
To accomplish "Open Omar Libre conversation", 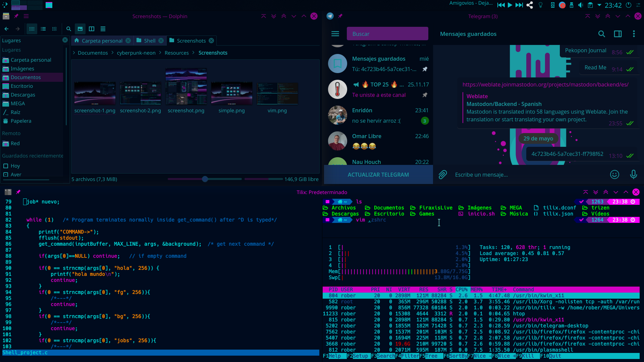I will [x=378, y=141].
